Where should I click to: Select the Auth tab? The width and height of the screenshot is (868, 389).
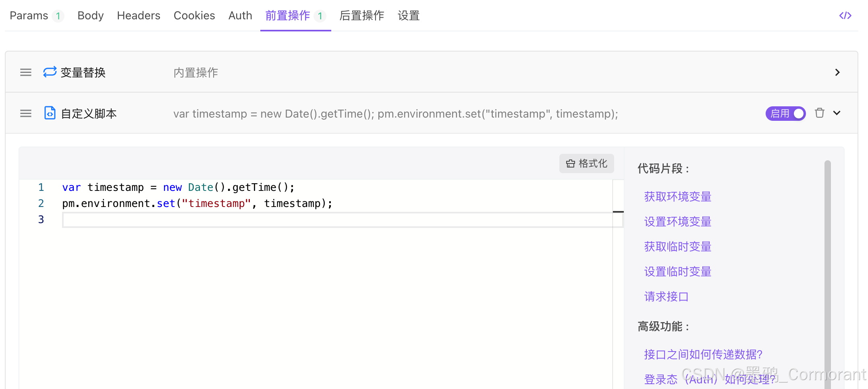click(240, 16)
